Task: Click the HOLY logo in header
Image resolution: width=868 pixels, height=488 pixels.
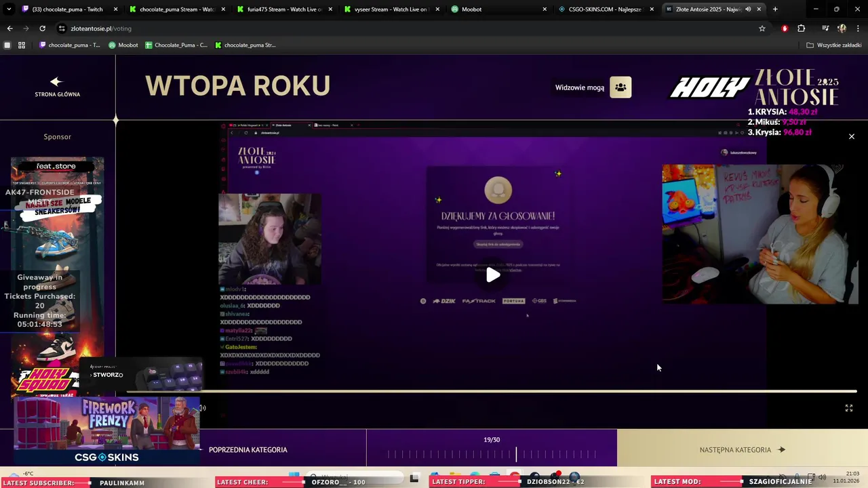Action: pos(709,88)
